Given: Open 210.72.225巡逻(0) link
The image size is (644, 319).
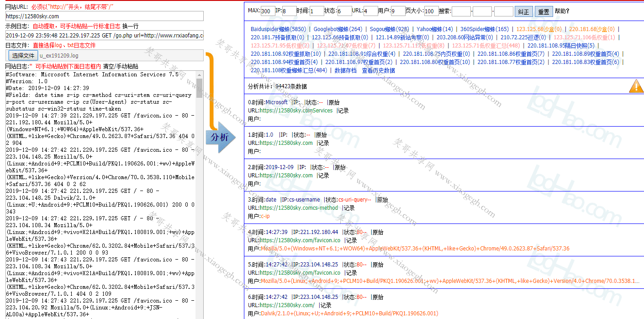Looking at the screenshot, I should pyautogui.click(x=523, y=37).
